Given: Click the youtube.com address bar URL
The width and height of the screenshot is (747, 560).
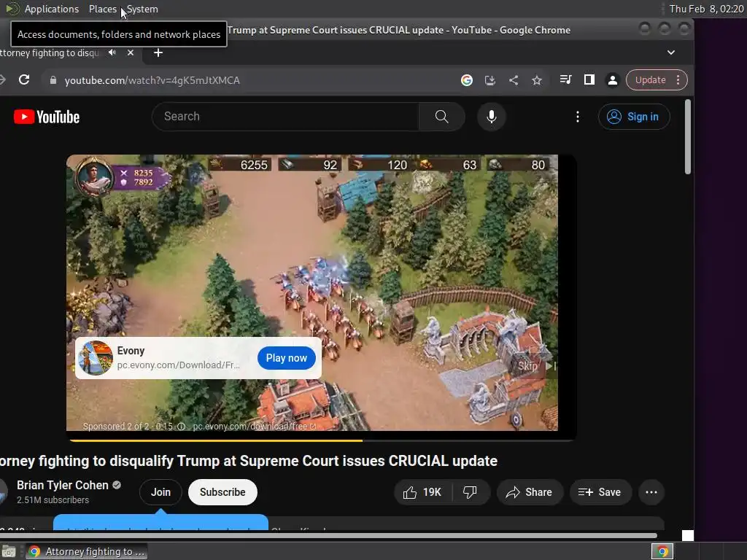Looking at the screenshot, I should click(152, 80).
